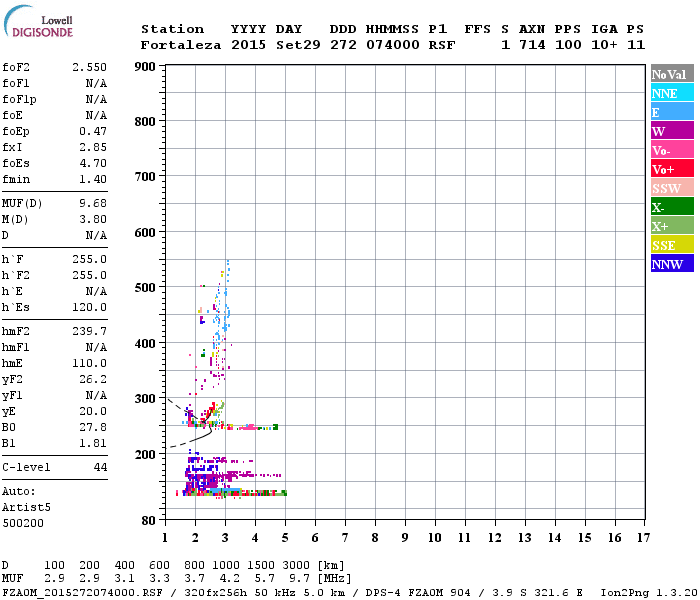Select the X+ light green legend swatch
Screen dimensions: 700x600
coord(672,225)
